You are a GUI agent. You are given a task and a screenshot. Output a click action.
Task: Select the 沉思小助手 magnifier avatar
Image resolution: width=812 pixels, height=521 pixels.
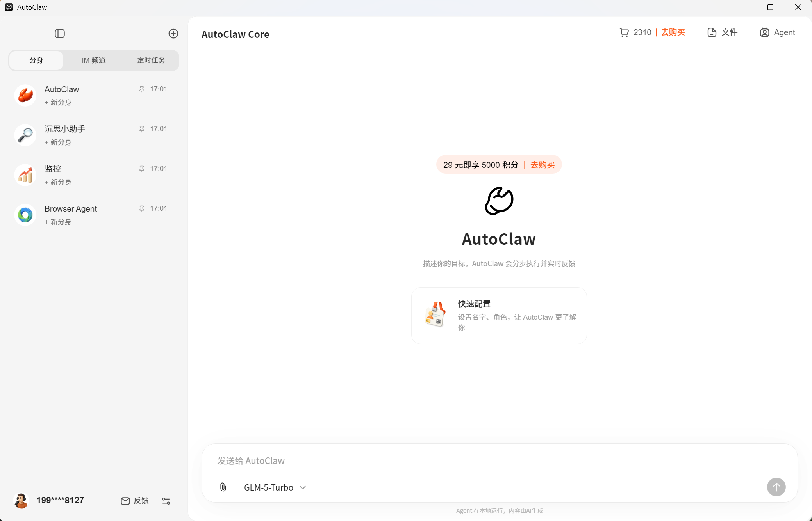[x=25, y=135]
